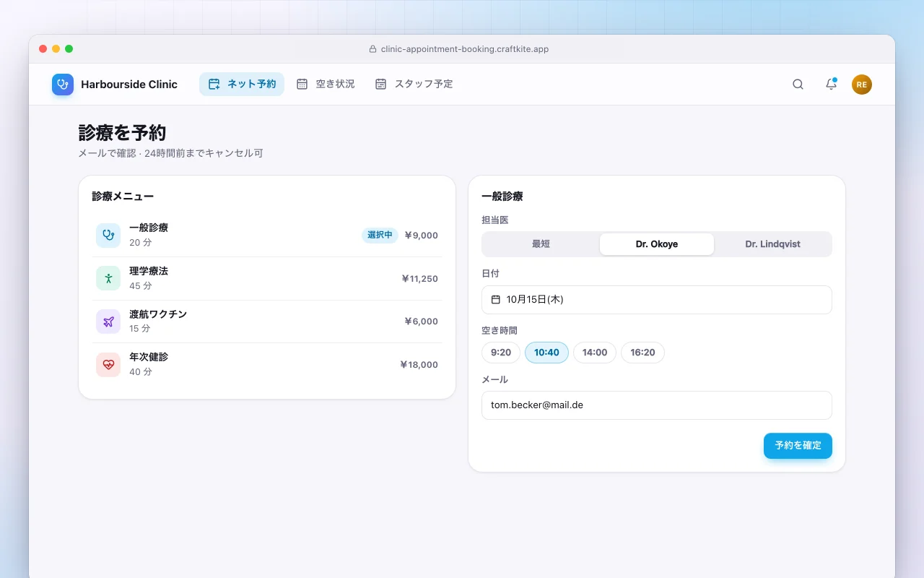
Task: Pick the 9:20 time slot
Action: 501,353
